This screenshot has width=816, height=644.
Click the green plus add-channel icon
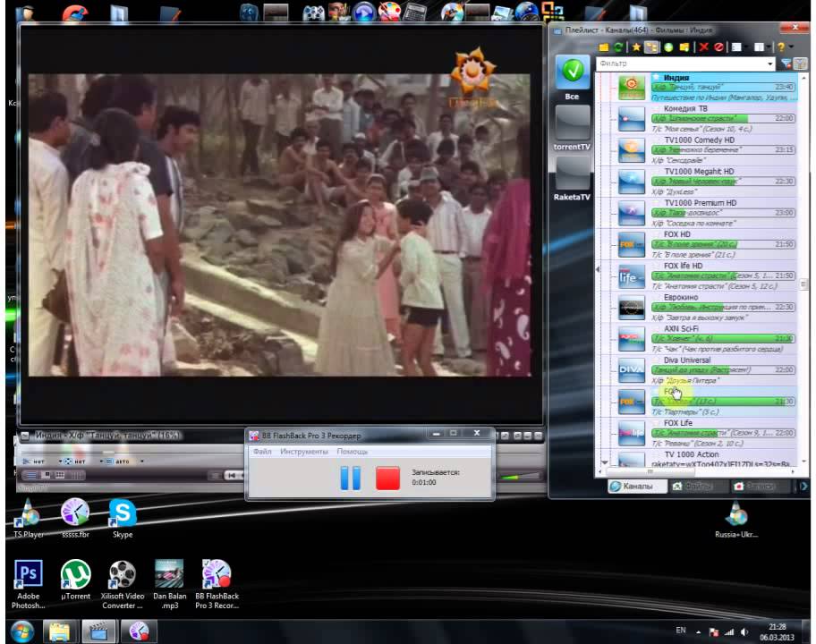(x=668, y=47)
